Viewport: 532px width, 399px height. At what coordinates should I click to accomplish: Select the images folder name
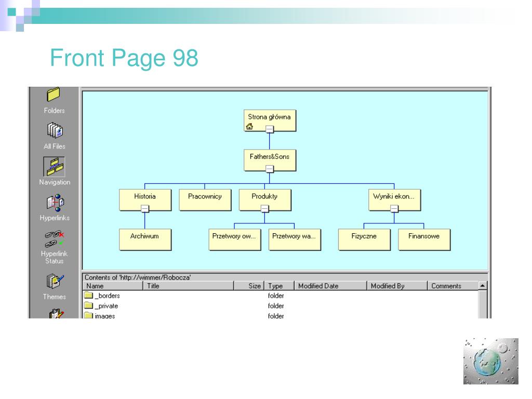click(105, 315)
